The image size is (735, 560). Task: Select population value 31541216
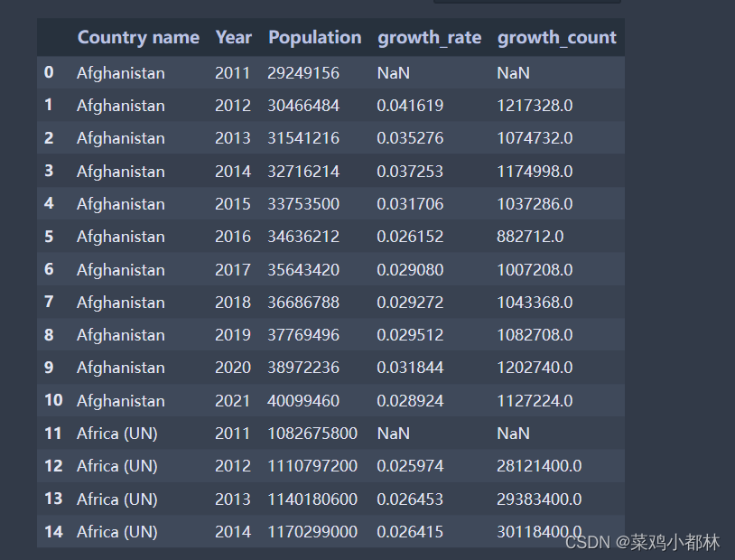[303, 138]
